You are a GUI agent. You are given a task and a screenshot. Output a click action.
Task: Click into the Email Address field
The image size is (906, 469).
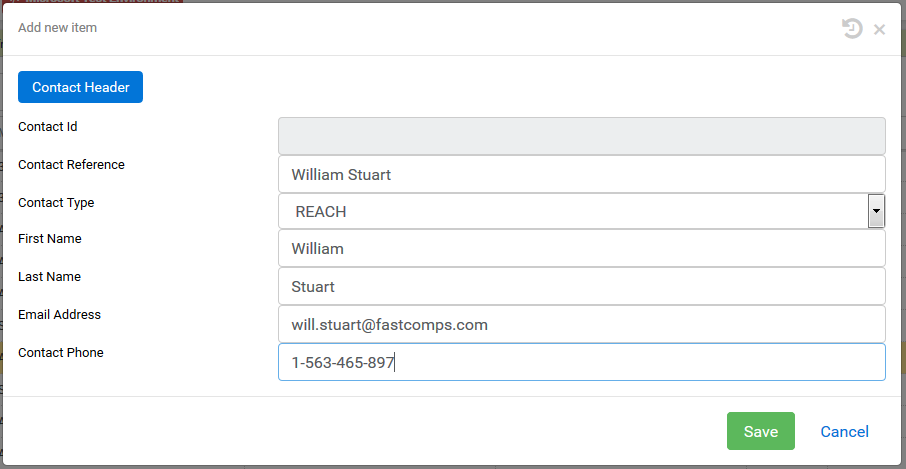(581, 325)
